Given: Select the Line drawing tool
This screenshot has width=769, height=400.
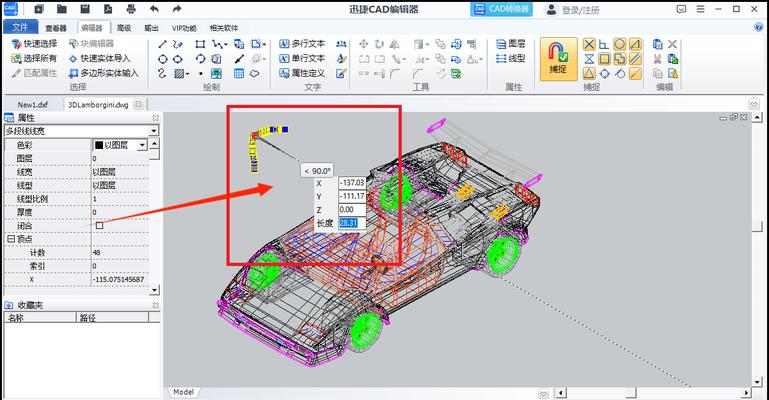Looking at the screenshot, I should (162, 44).
